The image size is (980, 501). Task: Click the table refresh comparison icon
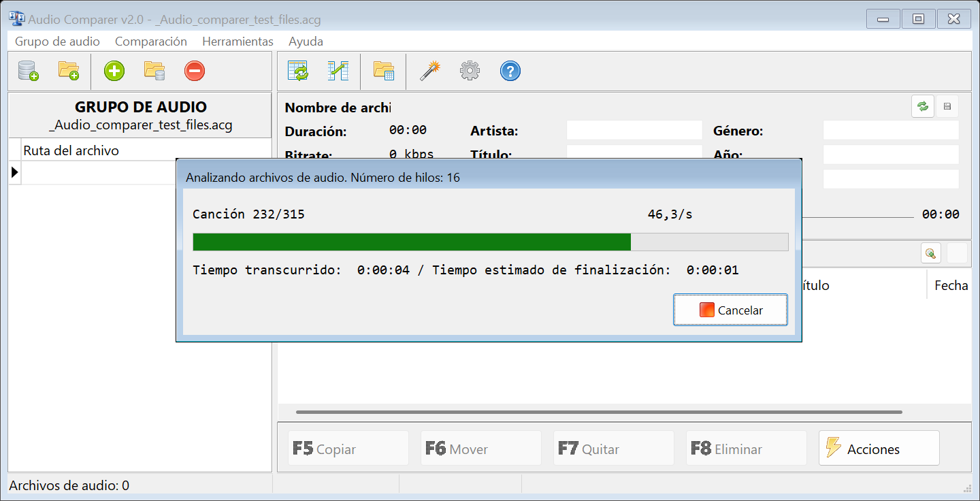pos(298,71)
